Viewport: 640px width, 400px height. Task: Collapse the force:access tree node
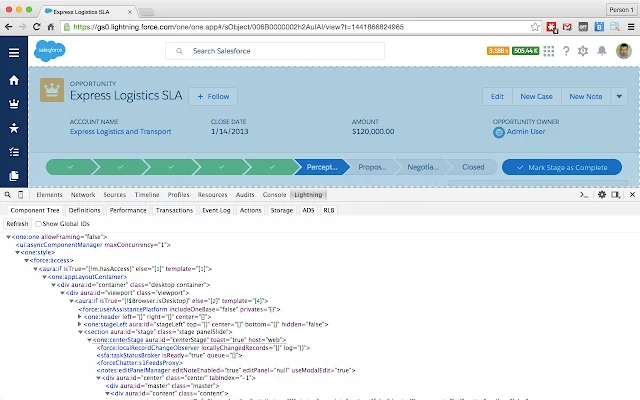pos(26,260)
